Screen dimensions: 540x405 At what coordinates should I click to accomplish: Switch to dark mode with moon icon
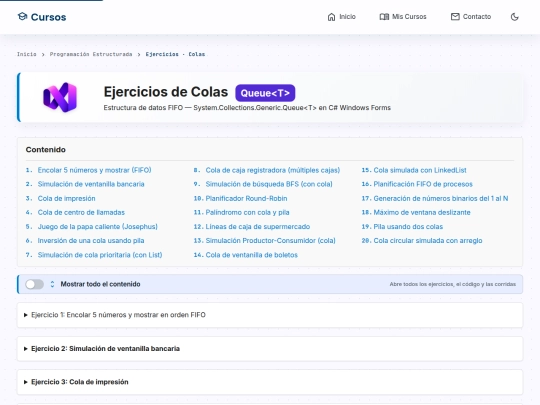[515, 17]
